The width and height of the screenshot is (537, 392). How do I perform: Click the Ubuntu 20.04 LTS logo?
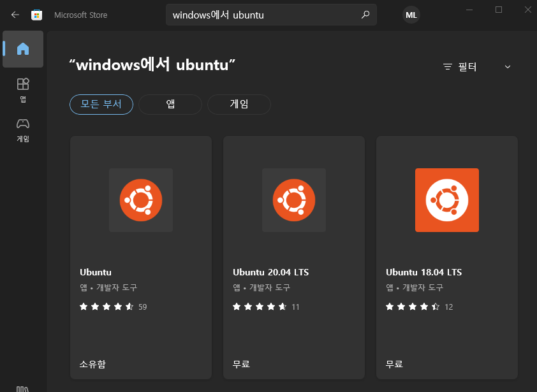294,200
